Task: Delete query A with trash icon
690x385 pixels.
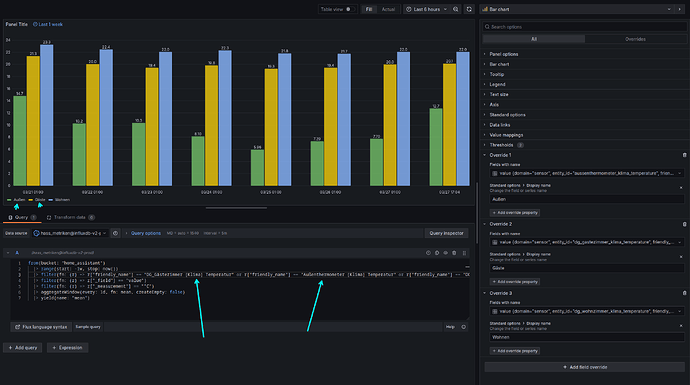Action: pyautogui.click(x=454, y=253)
